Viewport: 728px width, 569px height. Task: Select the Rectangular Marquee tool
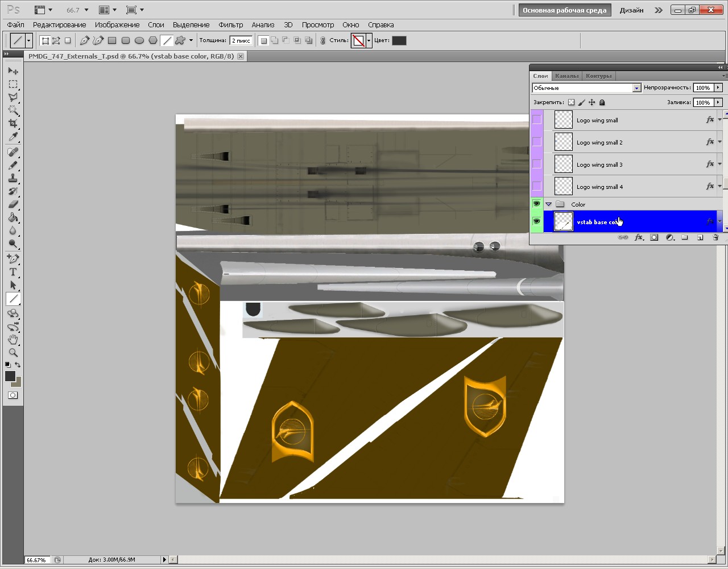coord(13,84)
